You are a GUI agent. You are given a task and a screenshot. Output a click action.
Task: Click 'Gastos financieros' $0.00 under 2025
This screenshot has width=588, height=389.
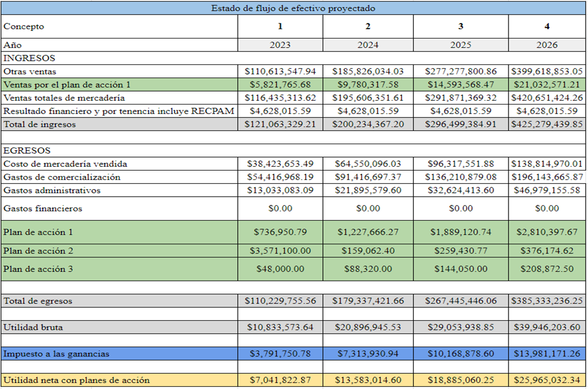click(x=461, y=208)
